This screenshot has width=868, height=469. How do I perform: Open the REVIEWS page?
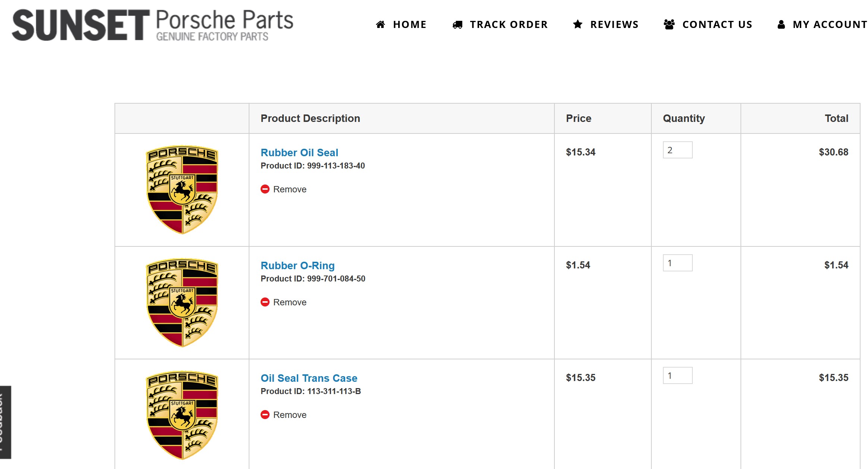click(614, 25)
